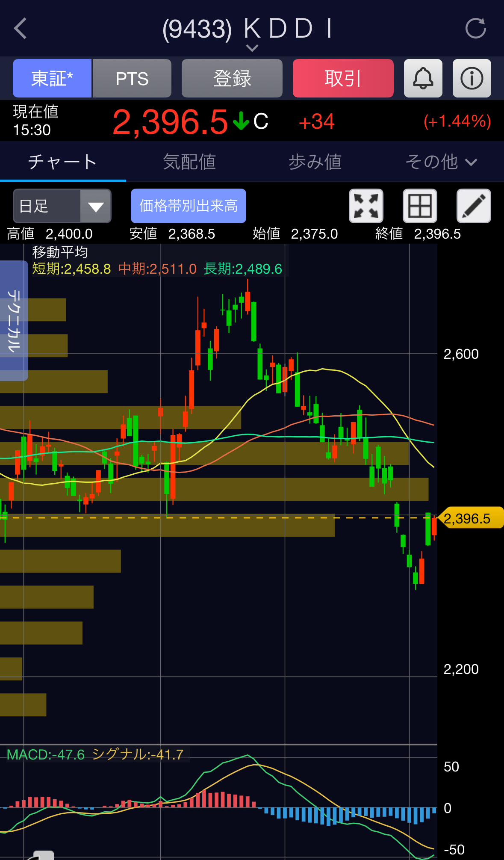Open stock information icon

coord(472,79)
